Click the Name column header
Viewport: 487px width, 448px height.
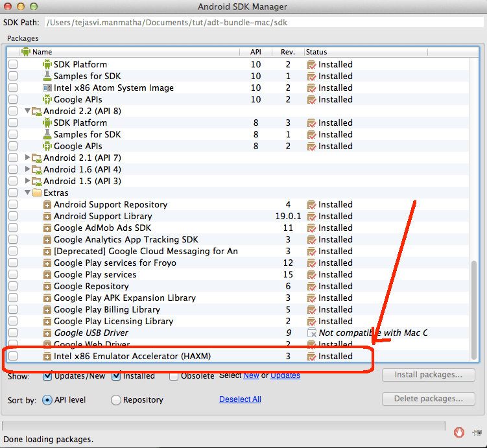coord(130,52)
